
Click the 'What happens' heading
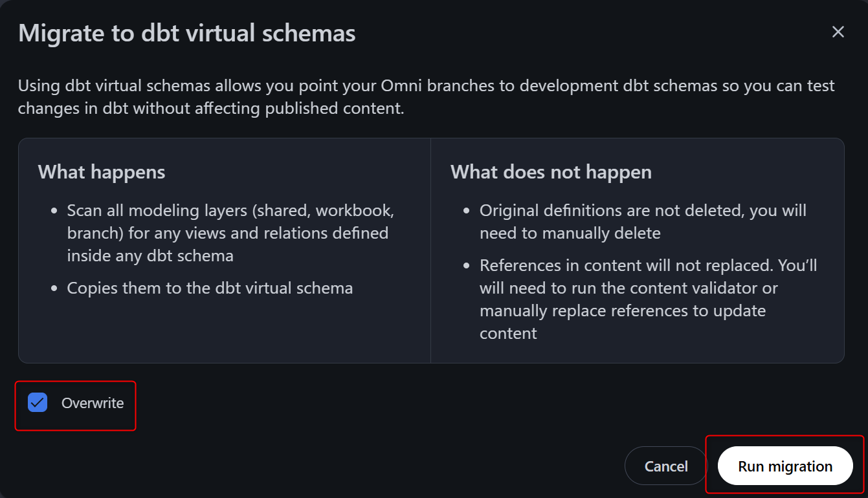tap(102, 172)
